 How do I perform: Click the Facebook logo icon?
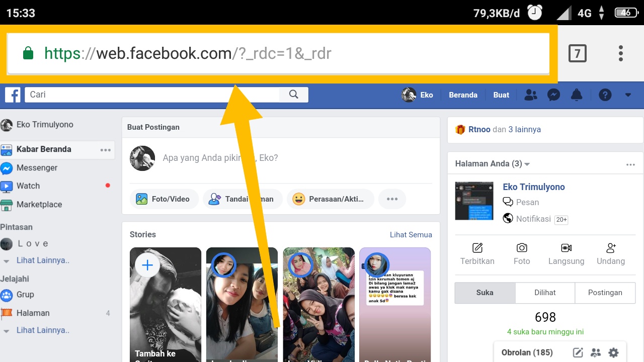pos(13,95)
